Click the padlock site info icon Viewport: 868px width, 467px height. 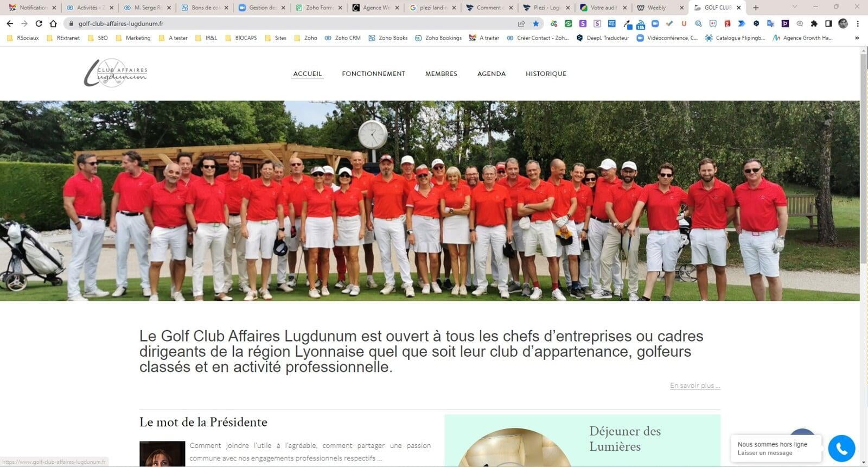click(71, 23)
